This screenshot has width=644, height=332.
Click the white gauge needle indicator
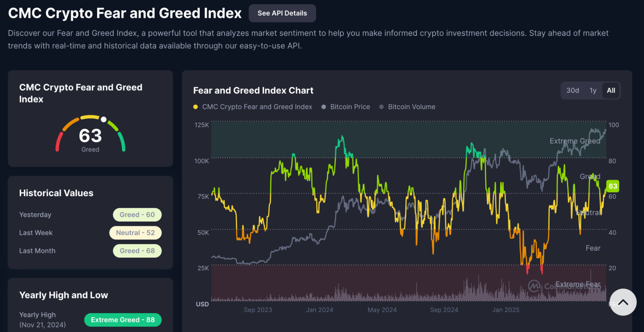point(104,119)
